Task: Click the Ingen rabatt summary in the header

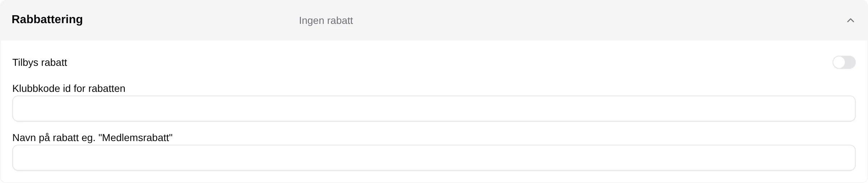Action: 326,21
